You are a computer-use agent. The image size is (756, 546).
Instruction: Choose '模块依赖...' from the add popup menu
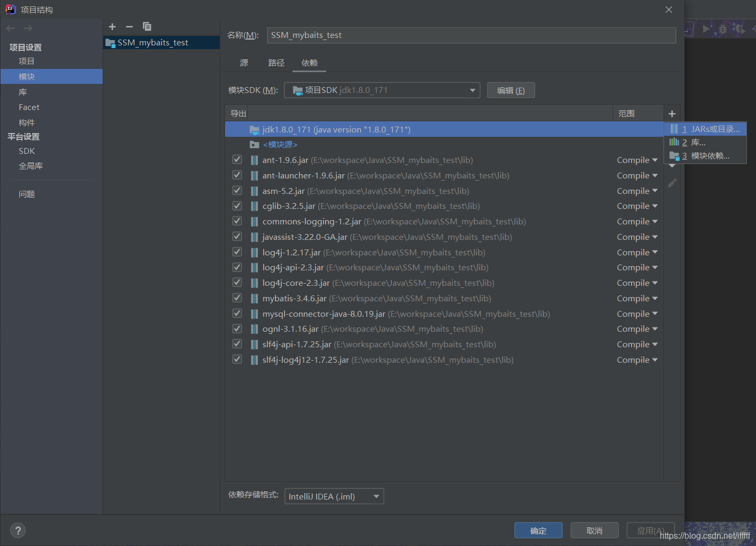coord(705,156)
